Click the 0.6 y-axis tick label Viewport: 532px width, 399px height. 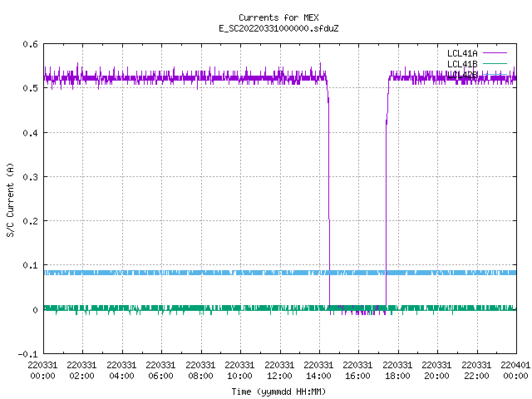tap(31, 44)
